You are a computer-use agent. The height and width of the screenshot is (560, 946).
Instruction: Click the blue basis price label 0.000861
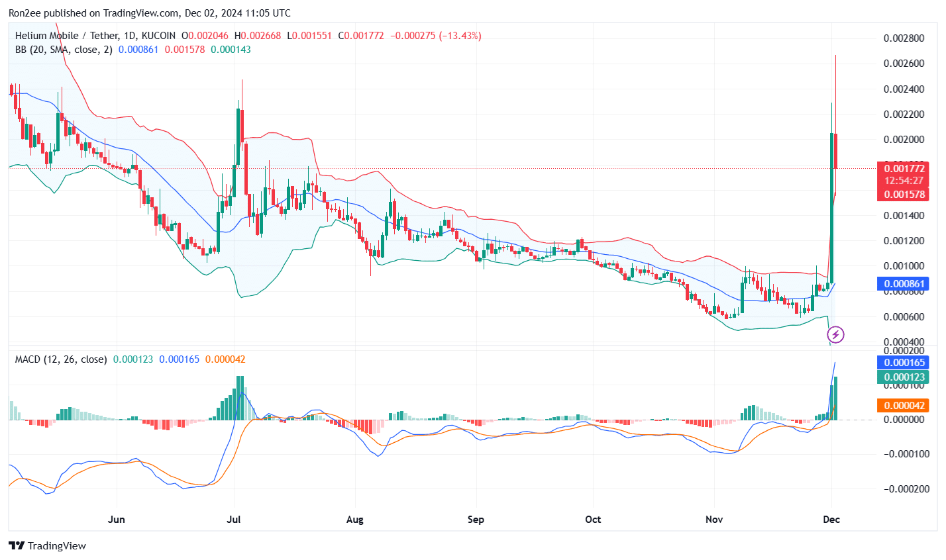(x=903, y=284)
